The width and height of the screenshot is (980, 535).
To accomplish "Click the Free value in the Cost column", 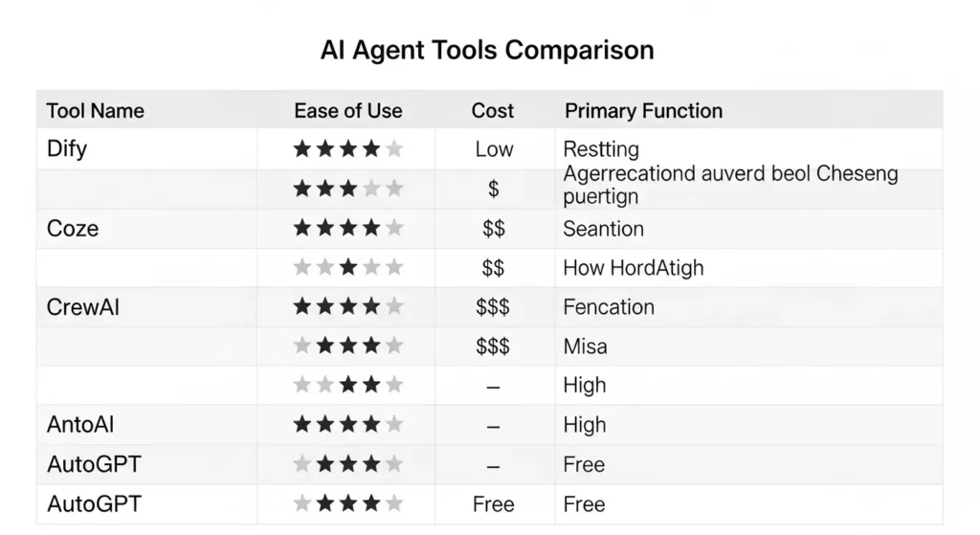I will [494, 504].
